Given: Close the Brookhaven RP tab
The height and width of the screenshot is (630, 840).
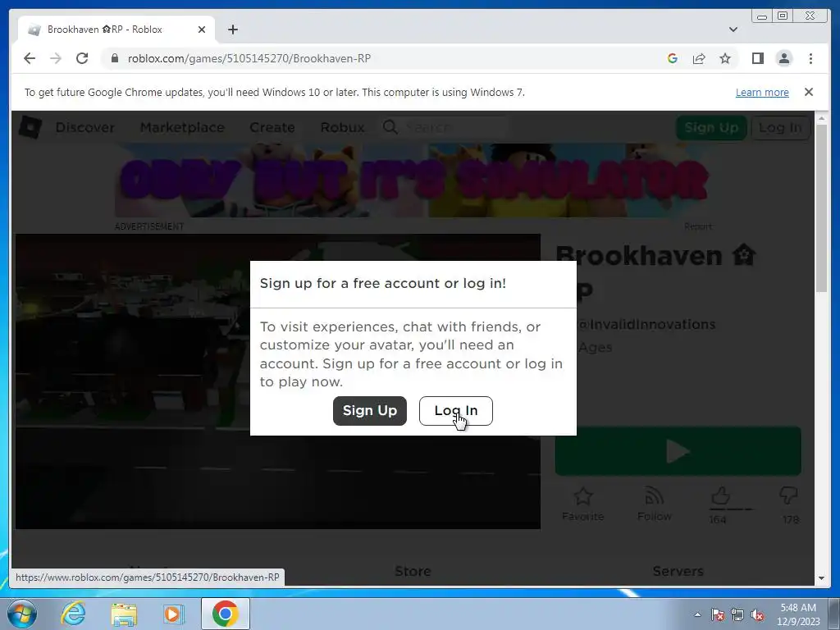Looking at the screenshot, I should pos(202,30).
